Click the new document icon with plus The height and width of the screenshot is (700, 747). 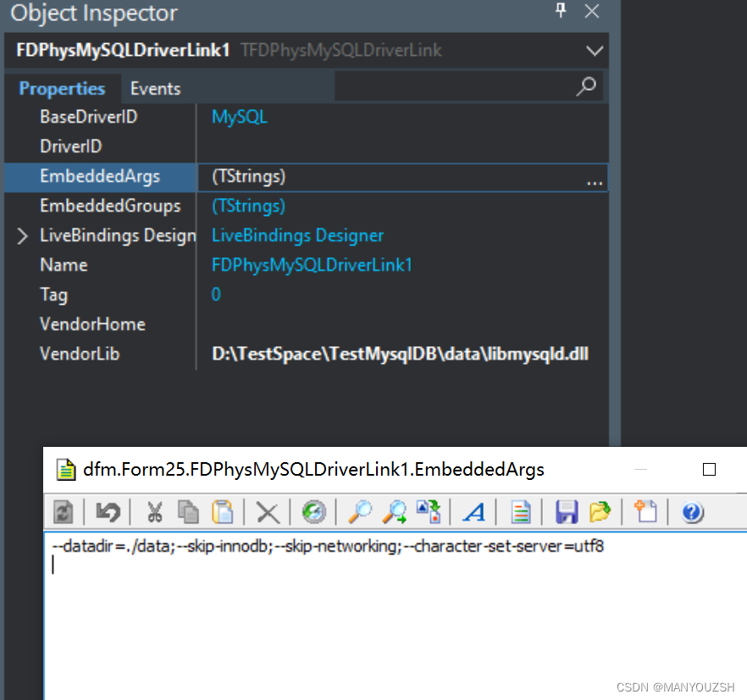tap(645, 511)
